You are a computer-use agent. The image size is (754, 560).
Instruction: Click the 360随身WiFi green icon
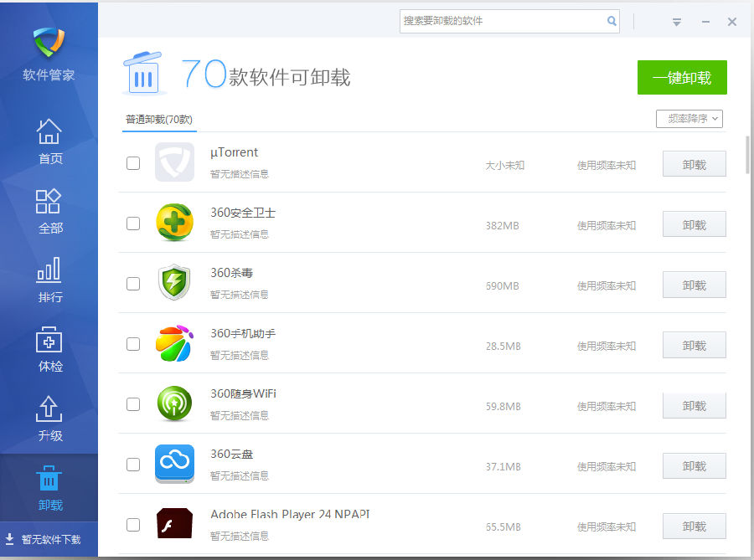pyautogui.click(x=174, y=403)
